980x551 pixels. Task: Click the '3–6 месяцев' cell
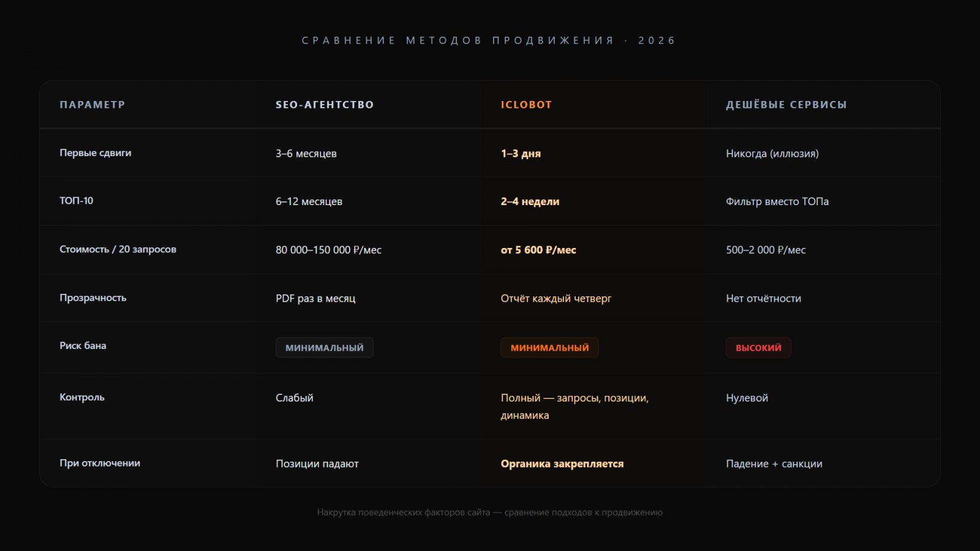tap(306, 154)
